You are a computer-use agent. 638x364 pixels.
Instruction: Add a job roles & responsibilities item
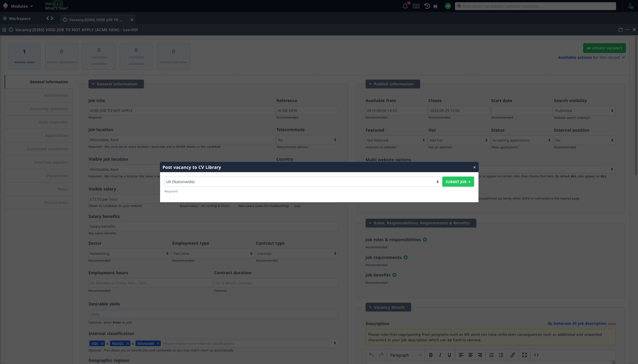[425, 239]
